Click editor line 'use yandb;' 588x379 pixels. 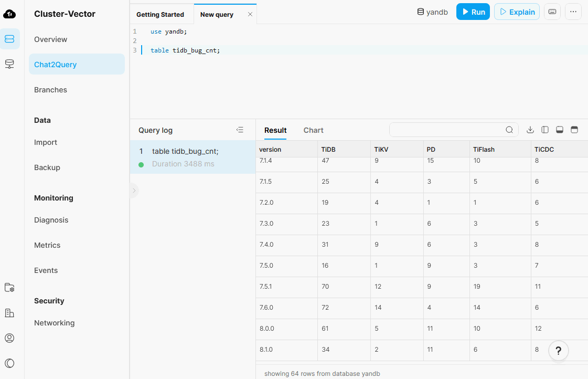[x=168, y=31]
